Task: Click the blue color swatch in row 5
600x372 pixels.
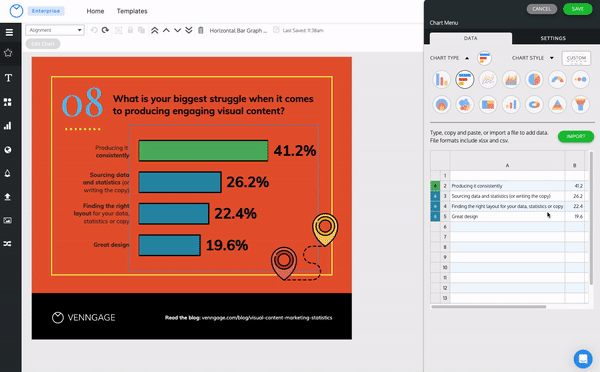Action: click(435, 216)
